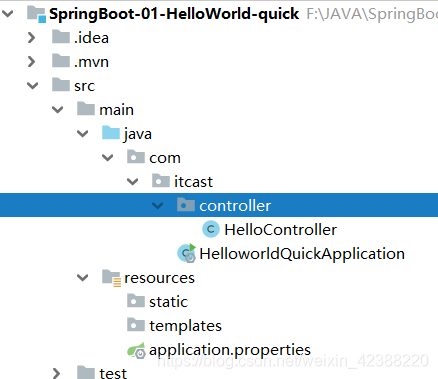
Task: Click the HelloworldQuickApplication runnable class icon
Action: pos(187,253)
